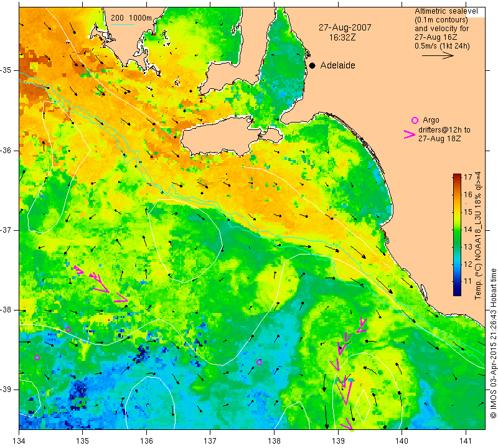
Task: Click the text 'and velocity for'
Action: coord(442,28)
